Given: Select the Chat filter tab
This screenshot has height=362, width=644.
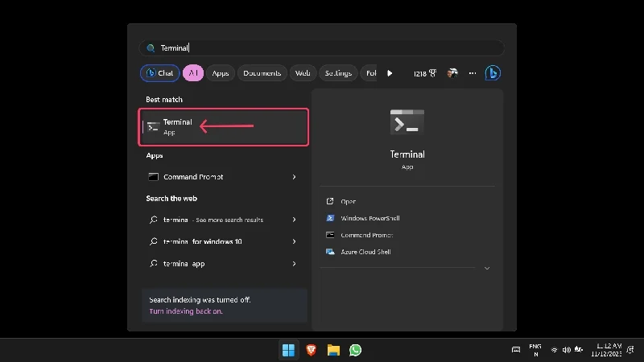Looking at the screenshot, I should click(159, 73).
